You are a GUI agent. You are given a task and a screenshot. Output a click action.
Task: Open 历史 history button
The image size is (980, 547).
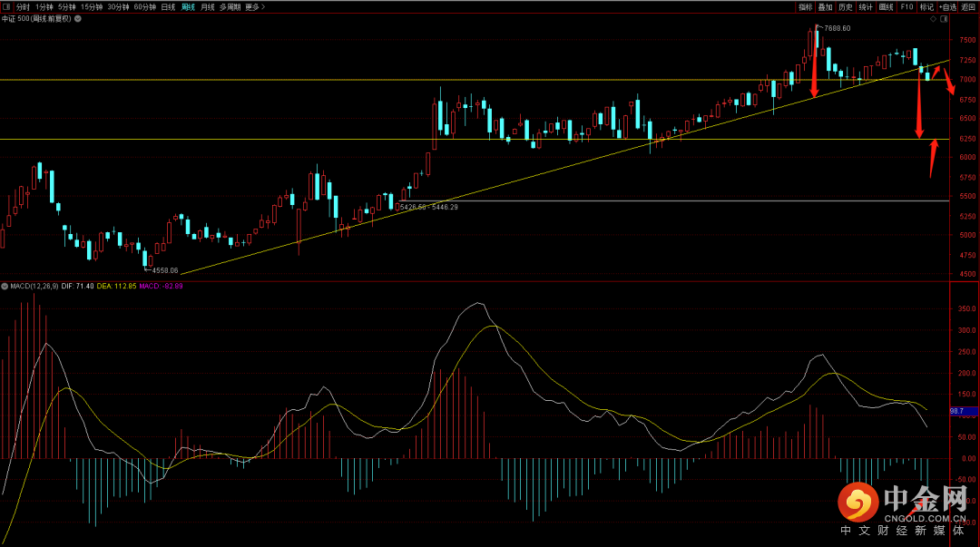pyautogui.click(x=845, y=6)
